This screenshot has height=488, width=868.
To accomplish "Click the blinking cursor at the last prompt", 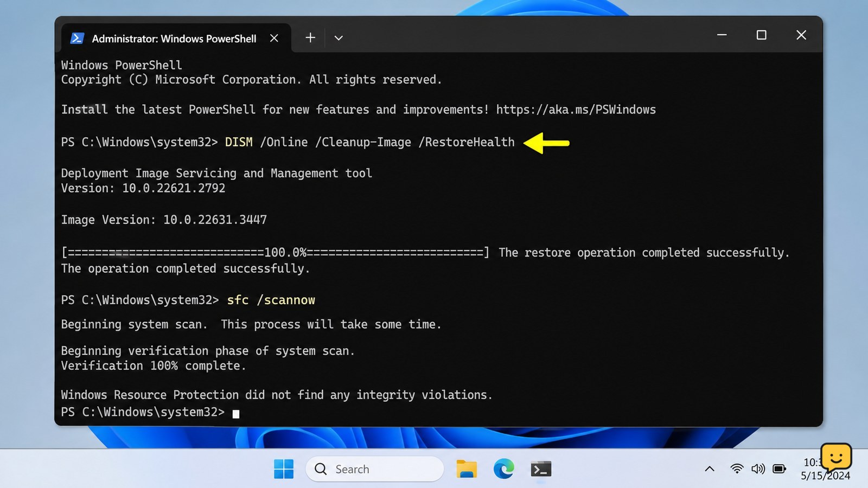I will 236,414.
